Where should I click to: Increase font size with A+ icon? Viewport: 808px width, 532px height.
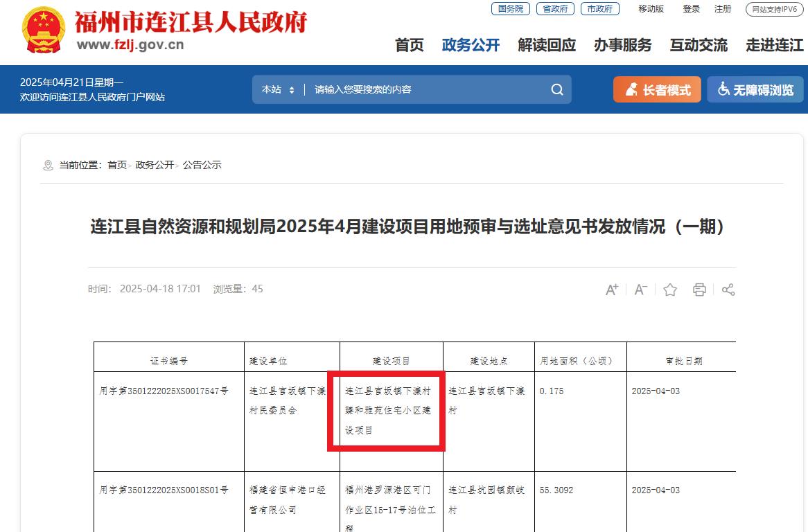pos(612,290)
